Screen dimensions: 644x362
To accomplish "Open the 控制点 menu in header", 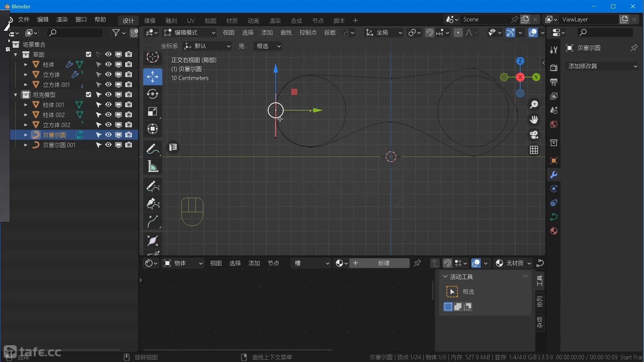I will pyautogui.click(x=308, y=33).
